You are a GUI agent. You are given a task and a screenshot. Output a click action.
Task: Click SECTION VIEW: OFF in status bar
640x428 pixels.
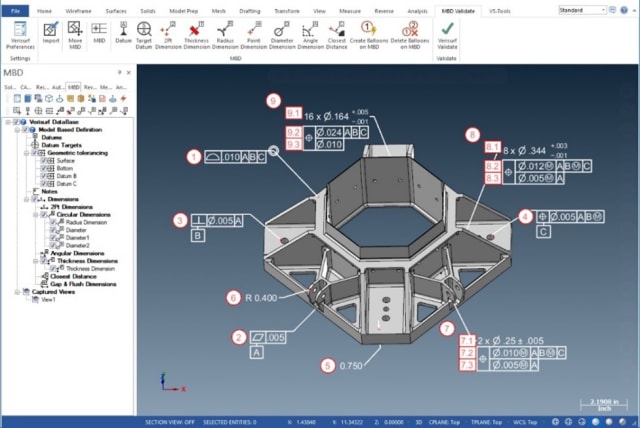click(x=170, y=421)
